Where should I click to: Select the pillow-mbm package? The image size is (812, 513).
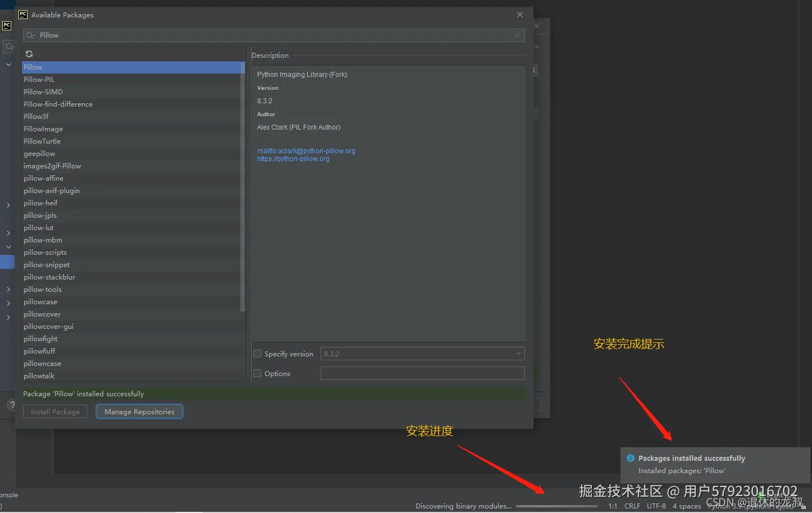pos(131,240)
